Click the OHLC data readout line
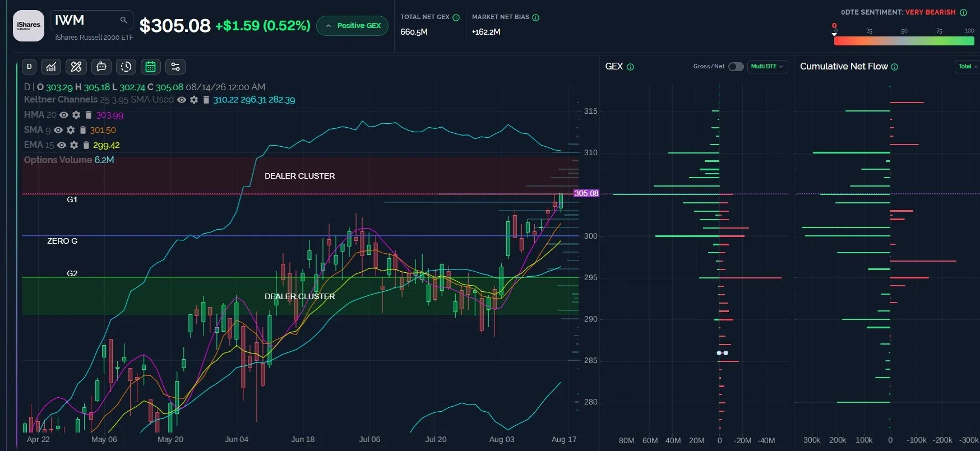This screenshot has width=980, height=451. click(145, 87)
